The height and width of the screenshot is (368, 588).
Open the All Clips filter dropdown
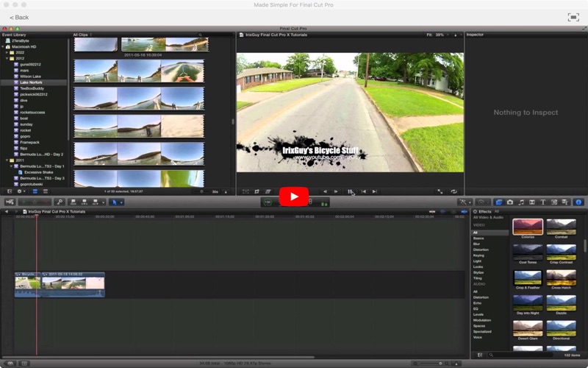coord(82,35)
